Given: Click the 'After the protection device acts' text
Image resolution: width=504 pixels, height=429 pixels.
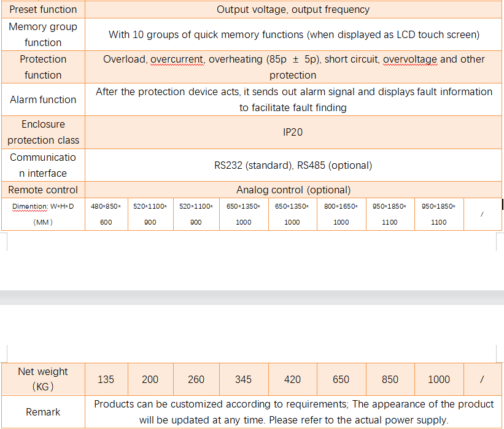Looking at the screenshot, I should click(x=168, y=91).
